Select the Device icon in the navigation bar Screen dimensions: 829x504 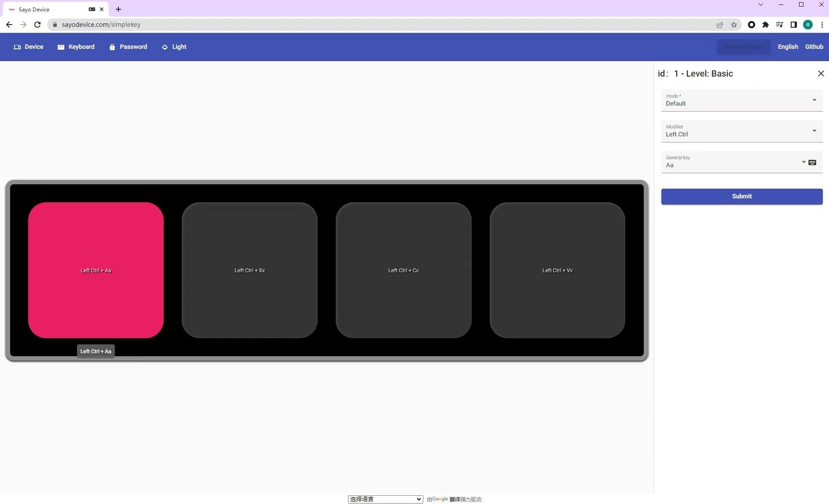click(17, 47)
